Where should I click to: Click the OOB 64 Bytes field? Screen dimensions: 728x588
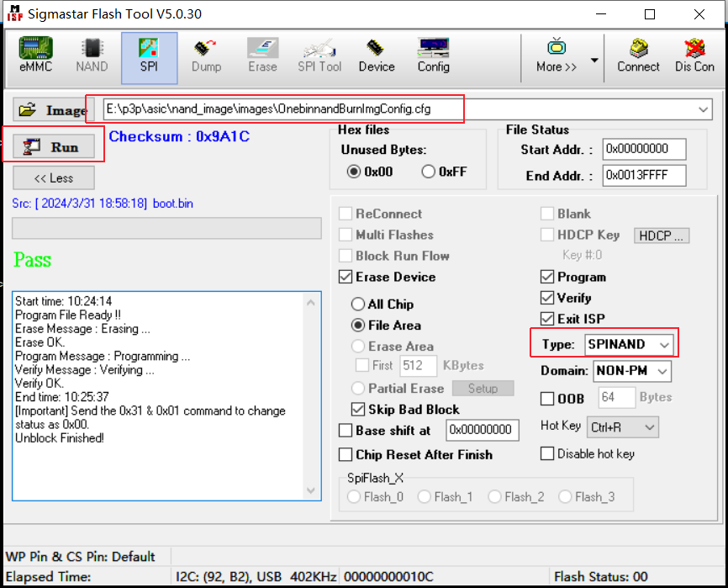click(616, 398)
